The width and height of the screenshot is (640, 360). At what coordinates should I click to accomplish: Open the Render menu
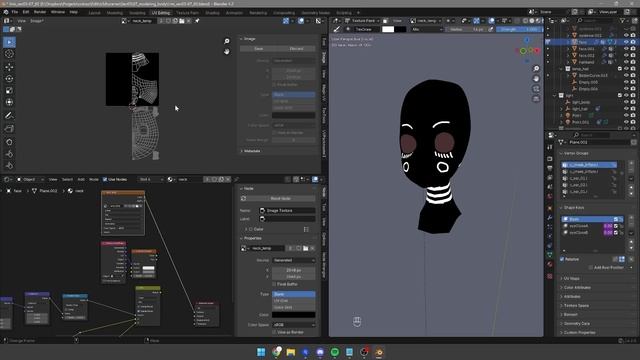(40, 12)
